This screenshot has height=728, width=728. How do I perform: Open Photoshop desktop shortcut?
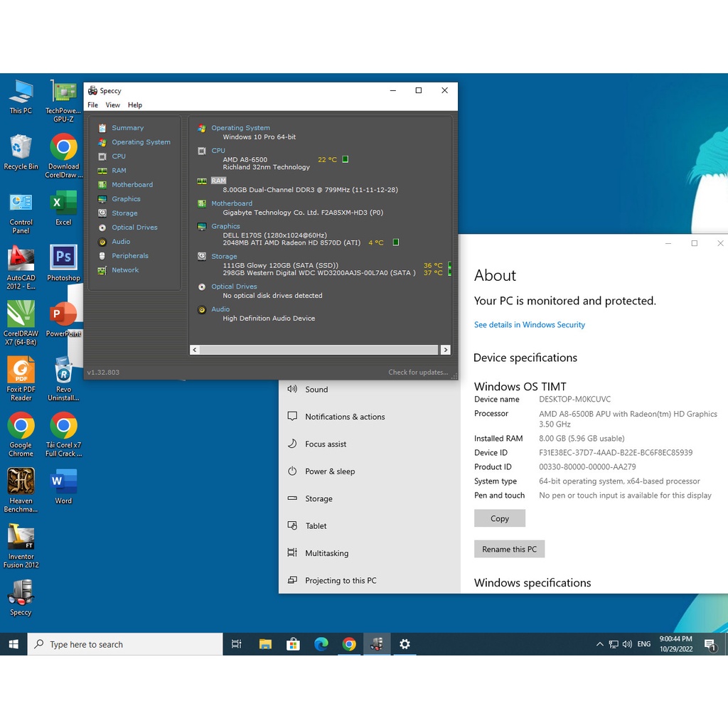click(x=63, y=262)
